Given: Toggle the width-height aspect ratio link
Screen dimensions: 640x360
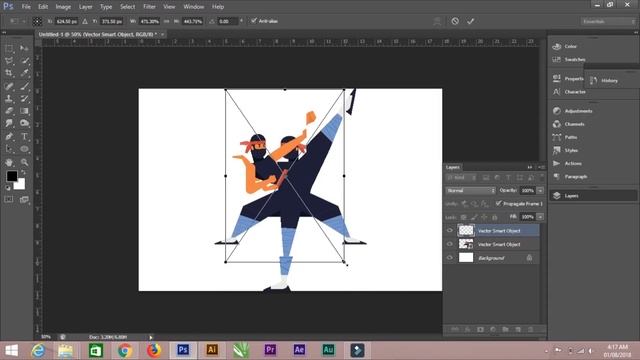Looking at the screenshot, I should pyautogui.click(x=167, y=21).
